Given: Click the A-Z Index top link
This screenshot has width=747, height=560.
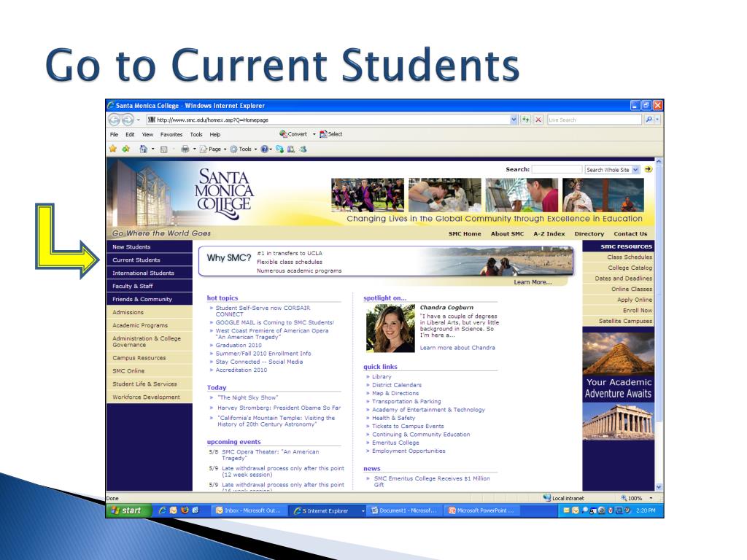Looking at the screenshot, I should (549, 234).
